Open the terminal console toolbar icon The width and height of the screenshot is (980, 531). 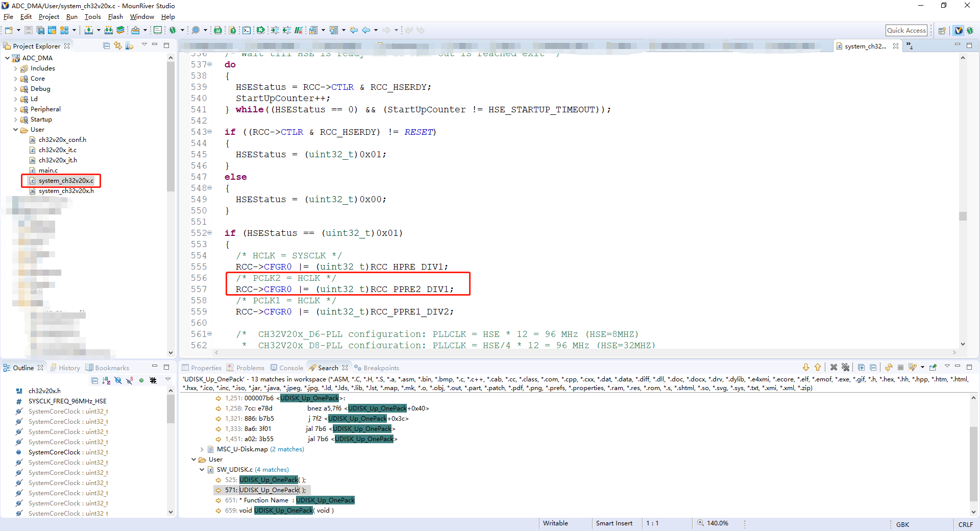(x=247, y=30)
